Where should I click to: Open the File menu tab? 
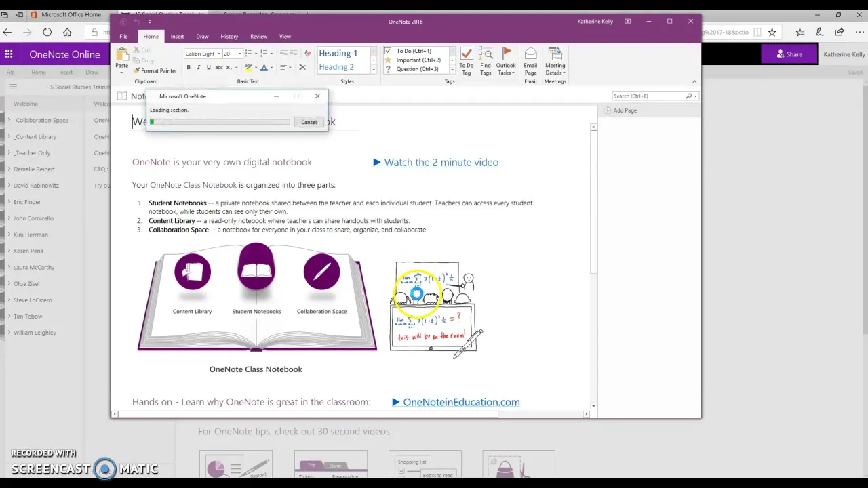point(123,37)
